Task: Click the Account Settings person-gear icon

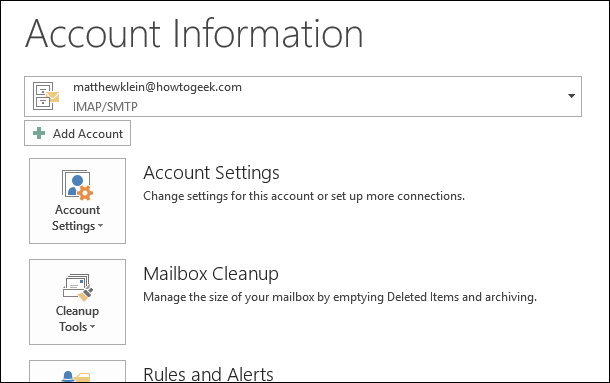Action: point(77,185)
